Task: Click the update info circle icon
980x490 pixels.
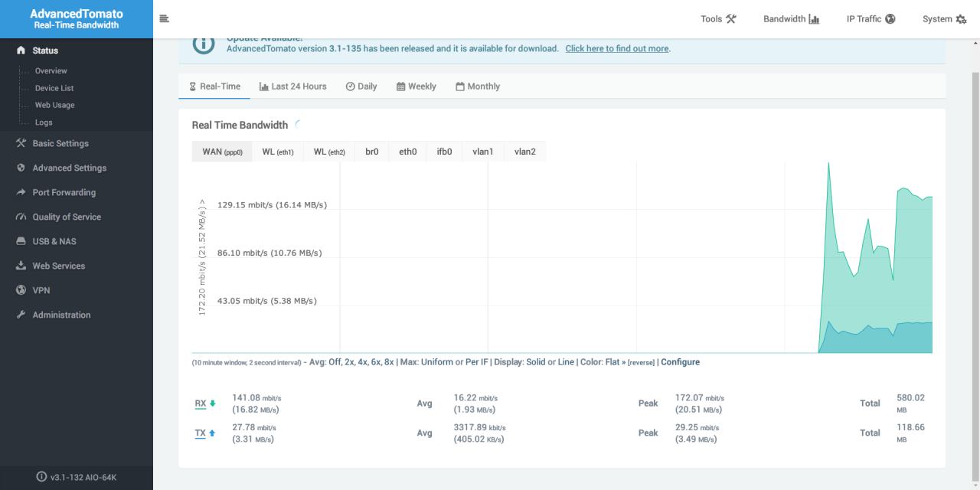Action: point(204,44)
